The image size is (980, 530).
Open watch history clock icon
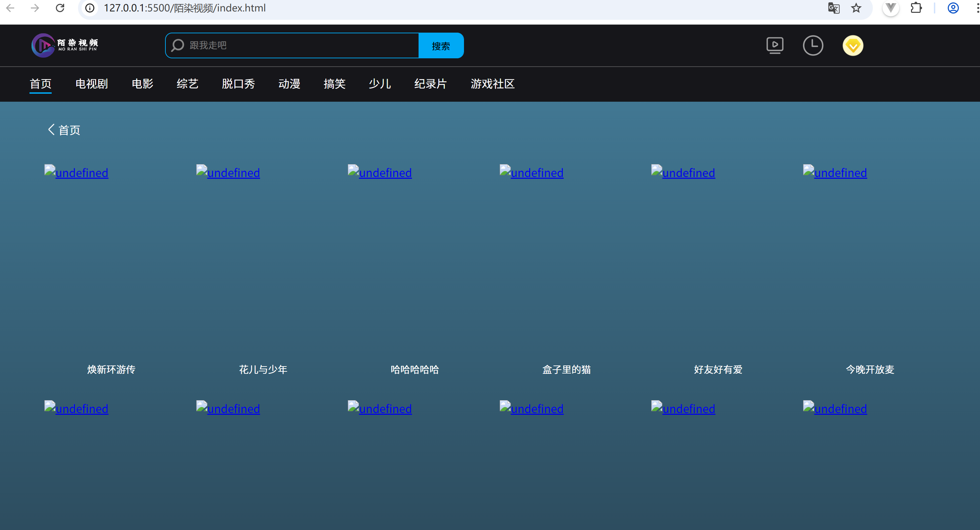[813, 45]
